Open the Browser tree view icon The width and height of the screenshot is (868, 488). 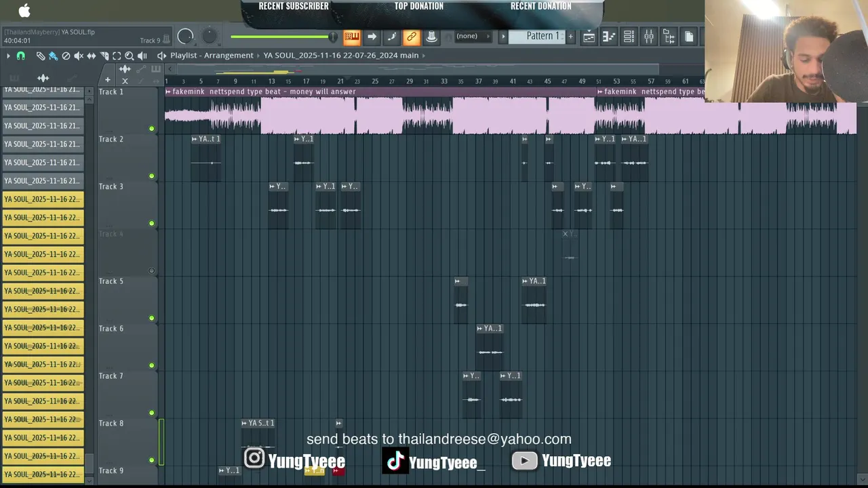(x=669, y=37)
